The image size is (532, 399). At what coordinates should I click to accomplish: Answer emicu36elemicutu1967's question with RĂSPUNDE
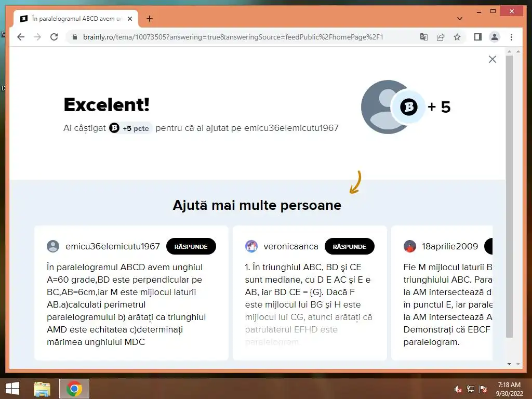191,247
